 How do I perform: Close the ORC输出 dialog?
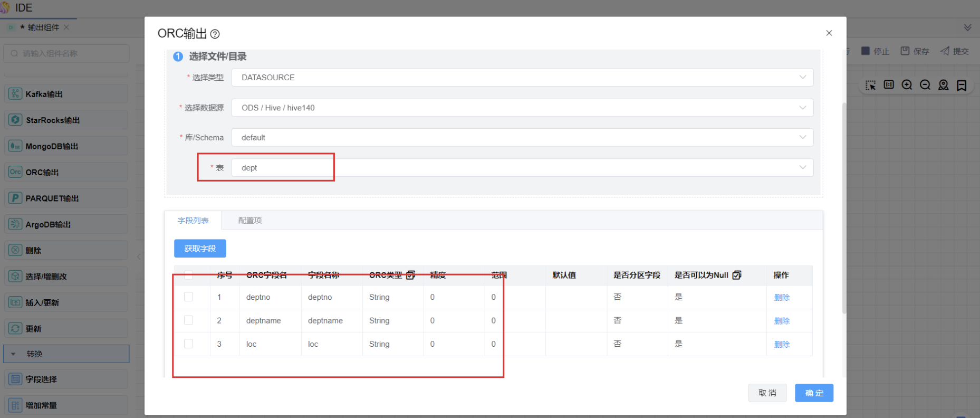(829, 33)
